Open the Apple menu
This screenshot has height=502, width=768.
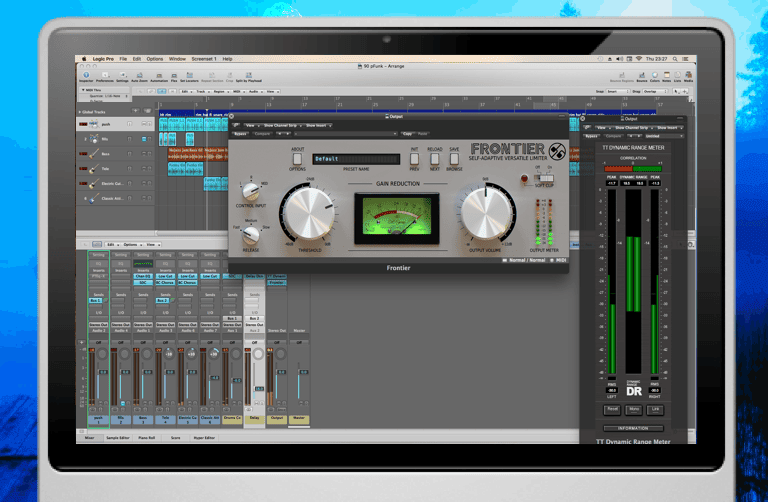[84, 59]
